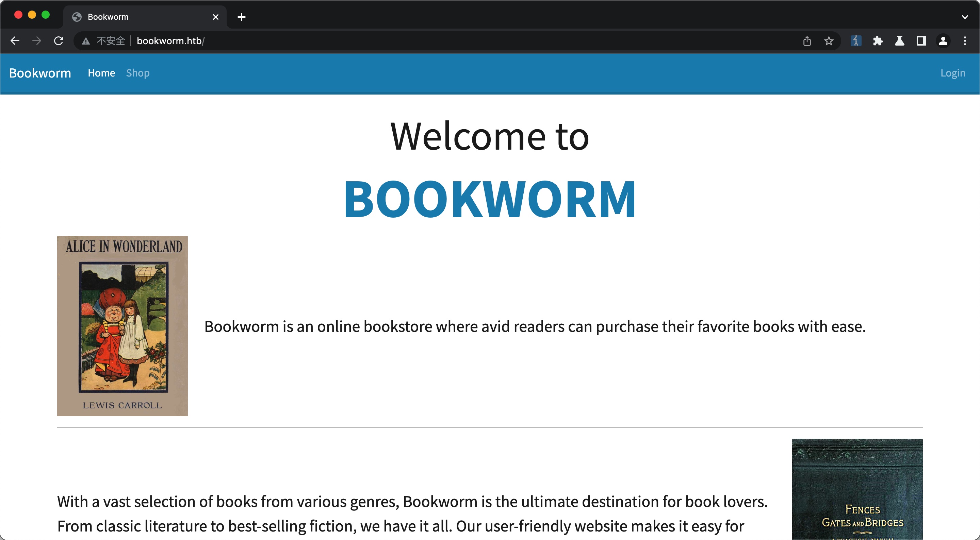Click the browser forward arrow

36,41
